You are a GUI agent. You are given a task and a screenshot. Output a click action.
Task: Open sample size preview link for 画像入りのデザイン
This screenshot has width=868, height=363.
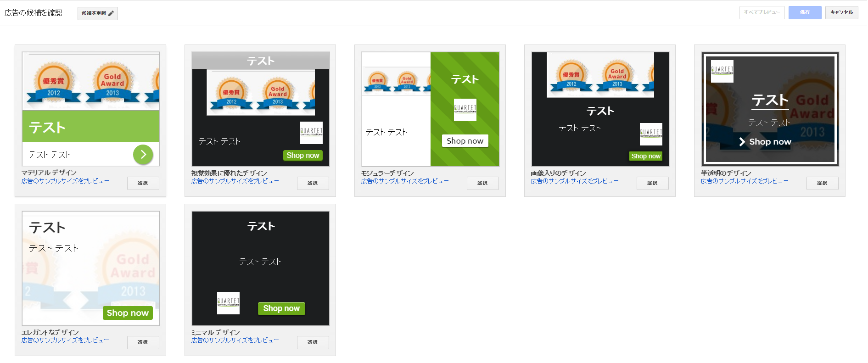coord(574,181)
